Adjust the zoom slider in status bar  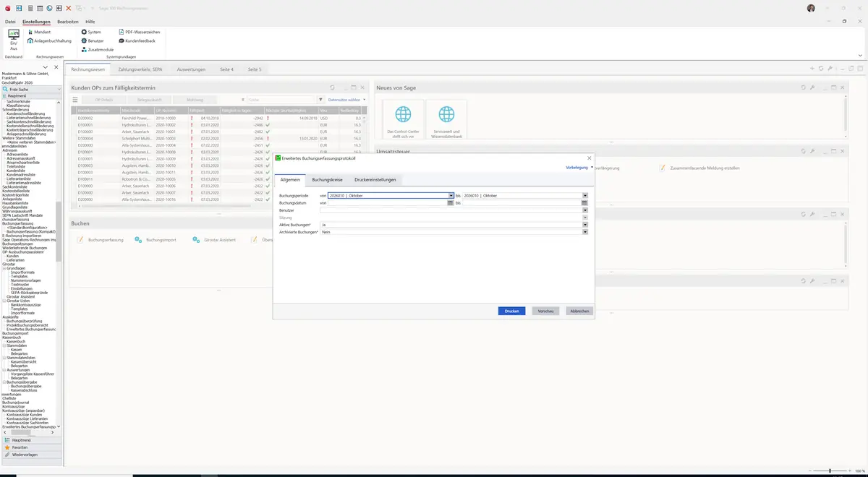tap(830, 470)
